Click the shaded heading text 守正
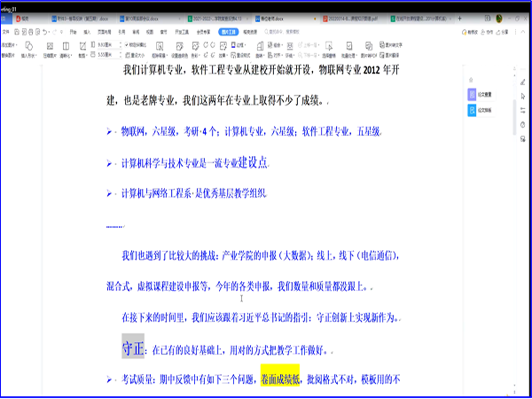 [133, 348]
